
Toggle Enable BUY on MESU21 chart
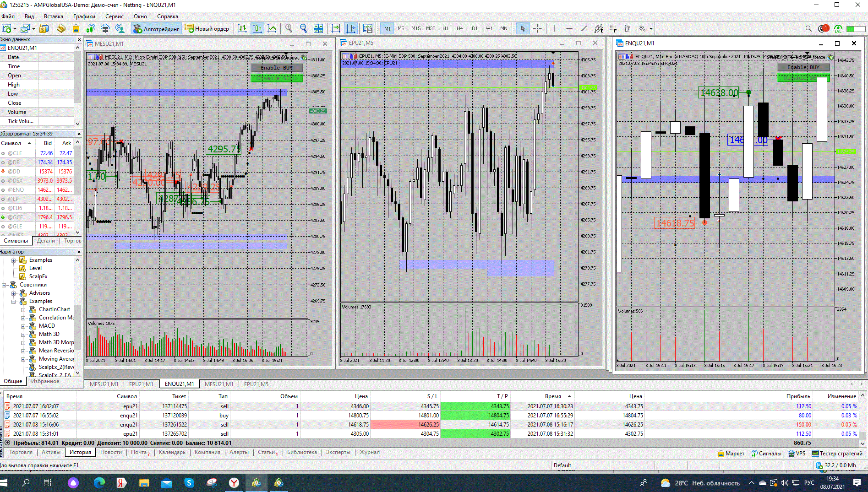point(277,68)
